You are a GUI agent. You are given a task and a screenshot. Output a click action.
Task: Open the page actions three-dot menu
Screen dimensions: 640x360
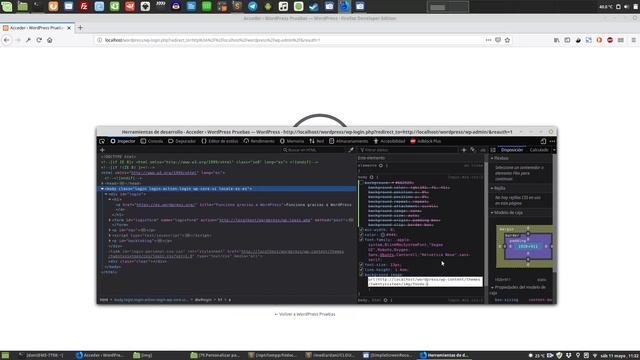[488, 40]
